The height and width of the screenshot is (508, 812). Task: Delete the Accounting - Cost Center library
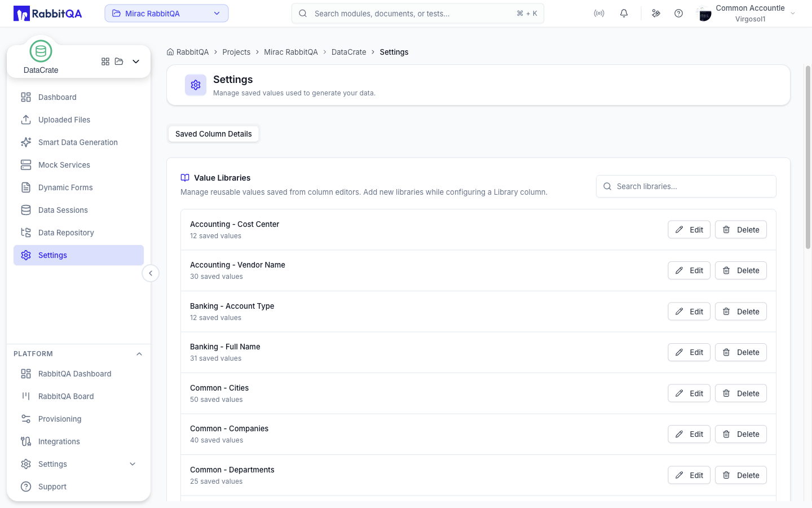pyautogui.click(x=741, y=230)
